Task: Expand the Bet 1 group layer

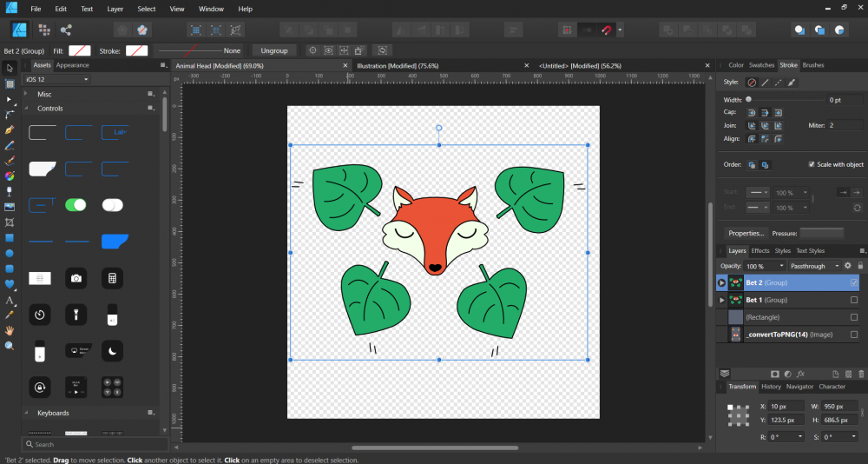Action: 721,300
